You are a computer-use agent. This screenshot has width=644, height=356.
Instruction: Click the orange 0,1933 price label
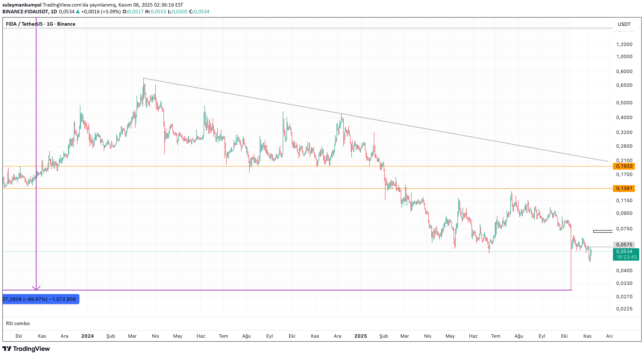click(624, 166)
